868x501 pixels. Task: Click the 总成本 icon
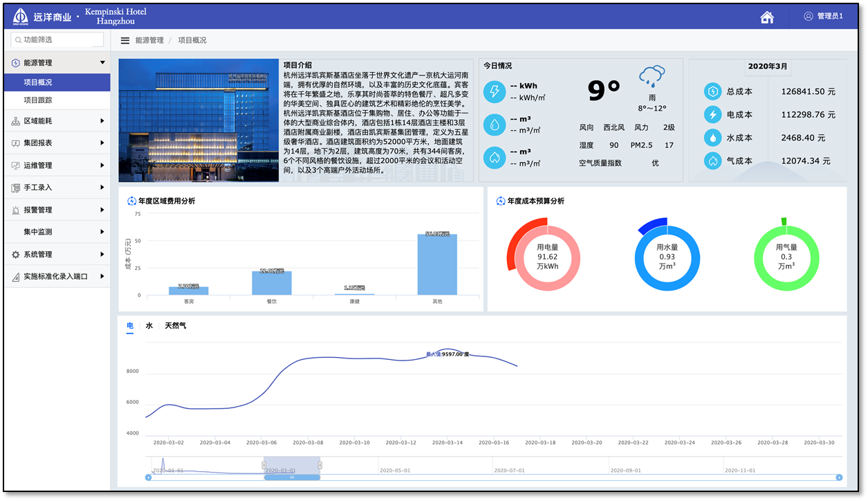[712, 91]
